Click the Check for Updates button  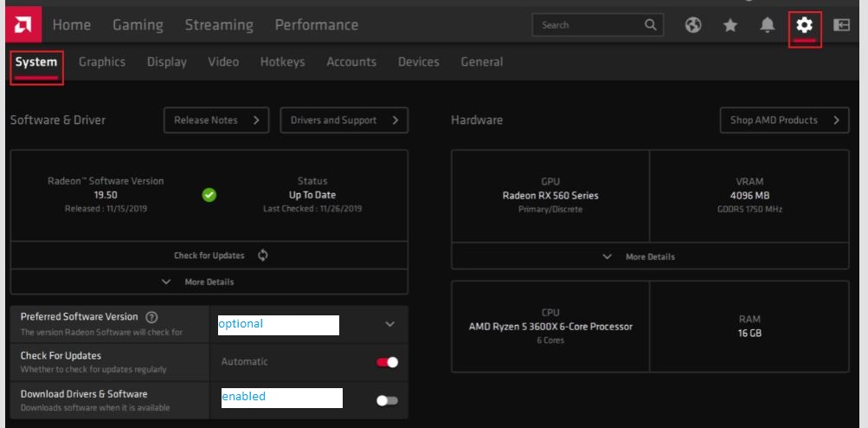[x=209, y=256]
